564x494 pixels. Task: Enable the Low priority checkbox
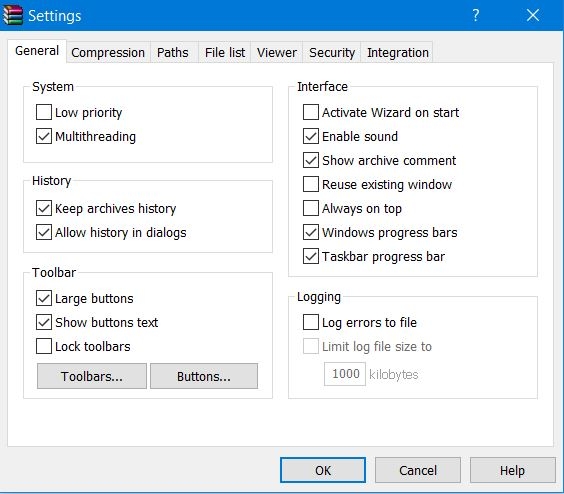pyautogui.click(x=44, y=112)
